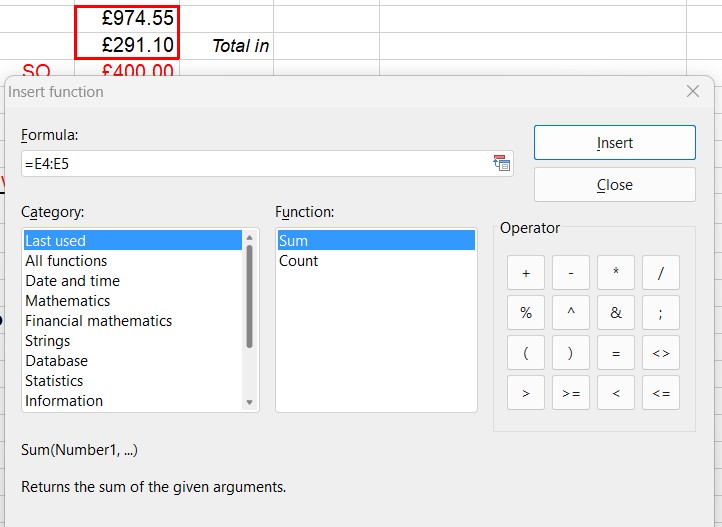The image size is (722, 527).
Task: Insert the caret exponent operator
Action: pos(571,313)
